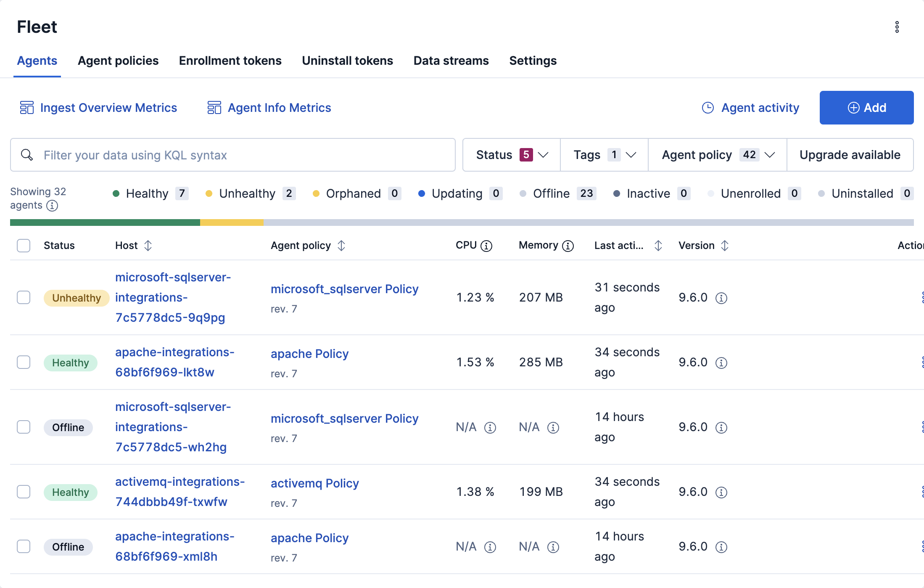The image size is (924, 588).
Task: Focus the KQL filter search field
Action: tap(233, 155)
